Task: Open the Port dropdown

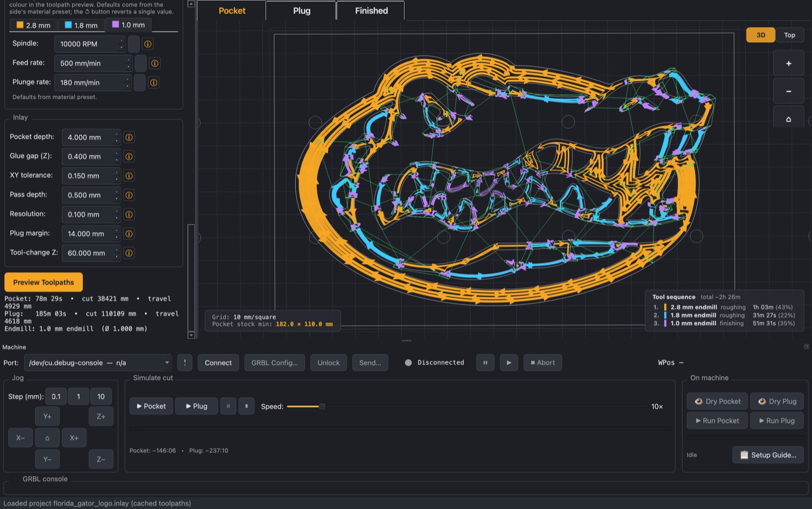Action: pyautogui.click(x=98, y=363)
